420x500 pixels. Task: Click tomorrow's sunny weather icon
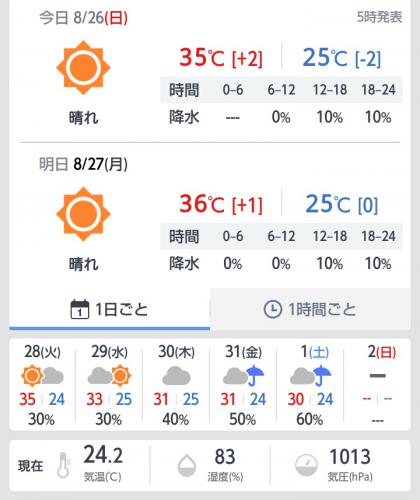(x=83, y=214)
